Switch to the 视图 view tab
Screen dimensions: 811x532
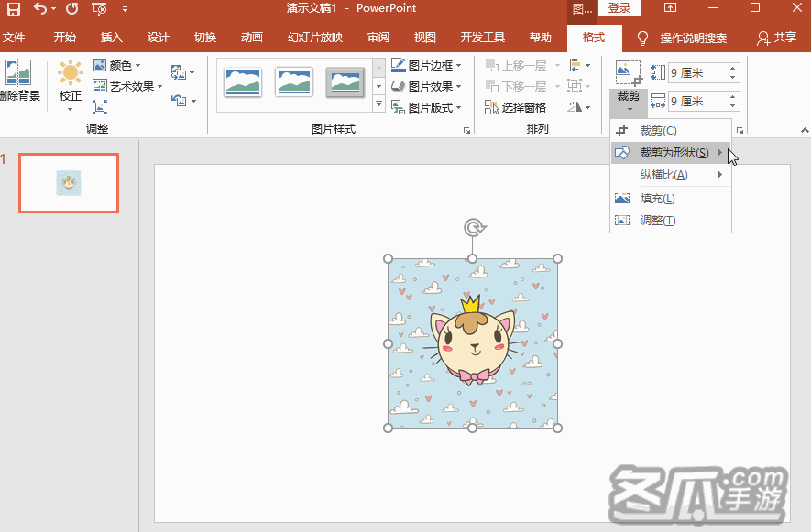(424, 38)
